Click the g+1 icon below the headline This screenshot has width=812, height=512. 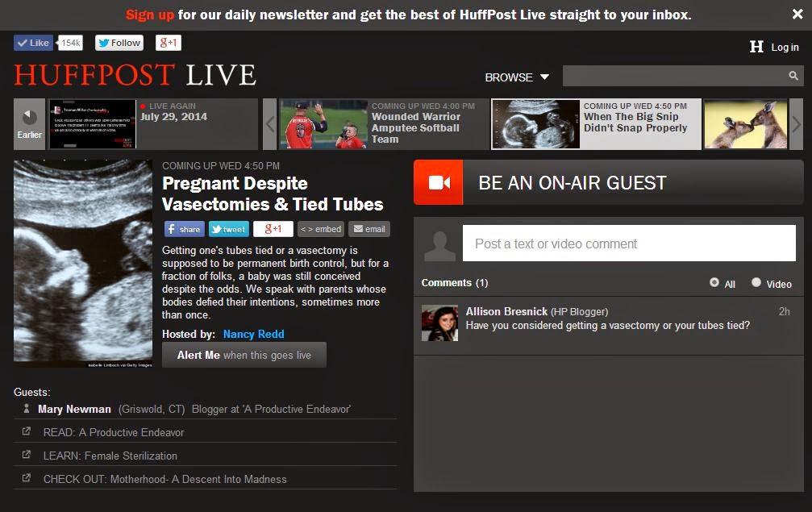[273, 229]
